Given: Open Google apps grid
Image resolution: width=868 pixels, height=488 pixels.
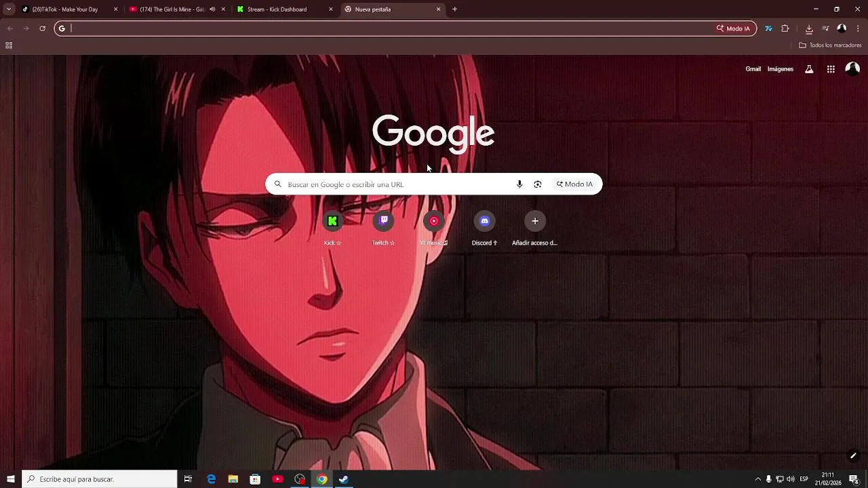Looking at the screenshot, I should click(831, 69).
